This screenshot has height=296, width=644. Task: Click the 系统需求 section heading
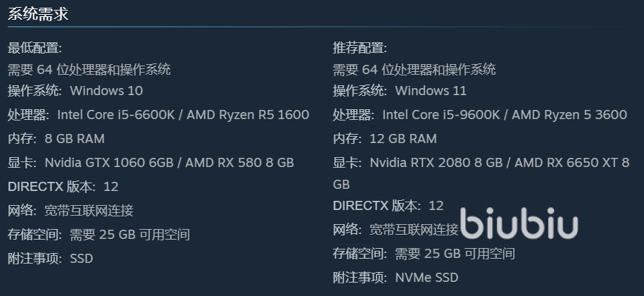(38, 13)
